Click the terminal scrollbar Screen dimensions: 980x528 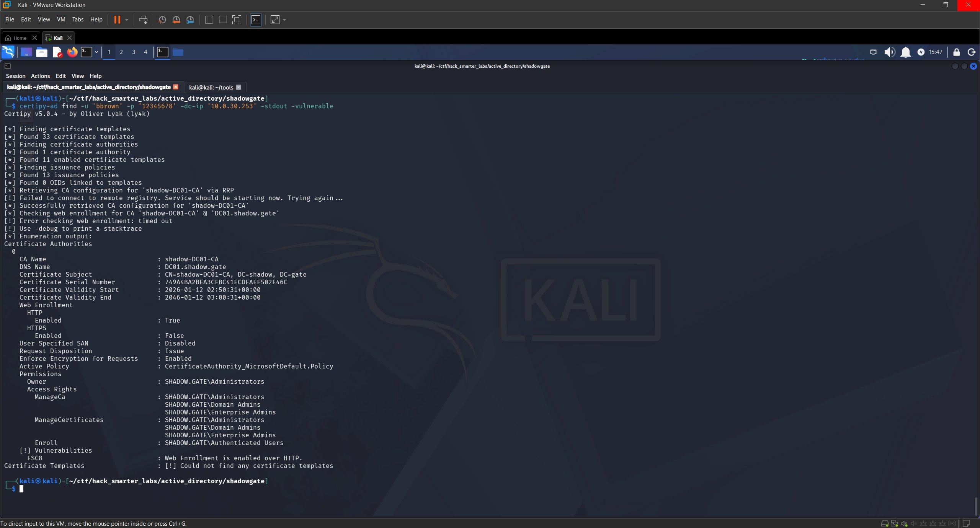tap(976, 506)
